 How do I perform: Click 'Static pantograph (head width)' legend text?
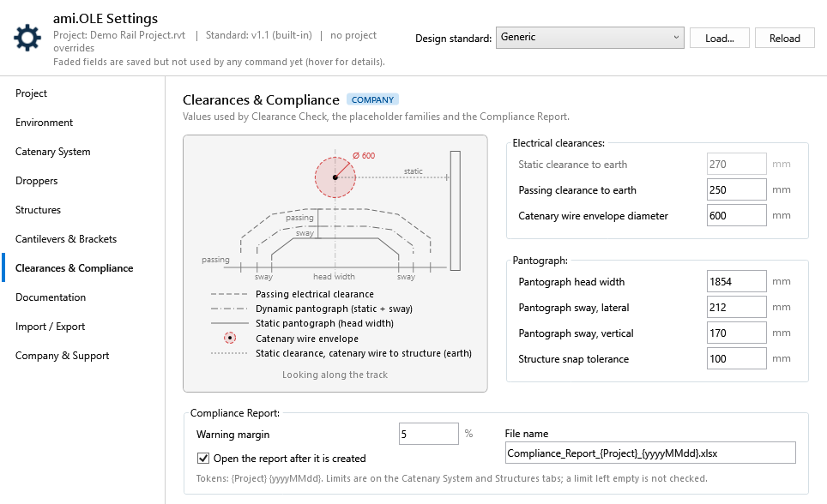tap(324, 323)
